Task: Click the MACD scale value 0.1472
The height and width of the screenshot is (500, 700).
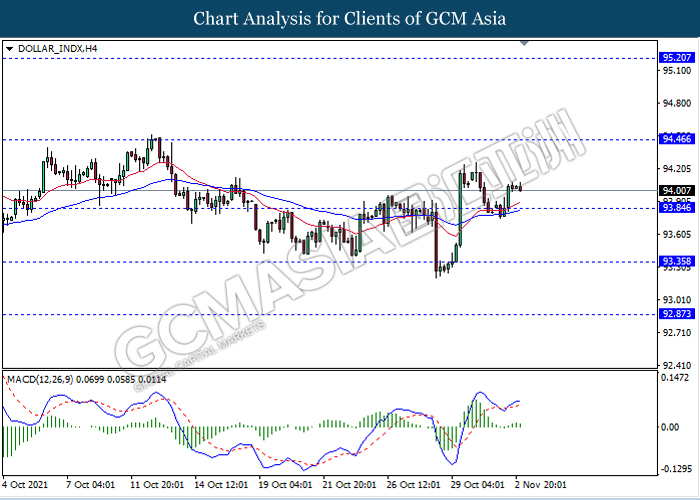Action: [676, 378]
